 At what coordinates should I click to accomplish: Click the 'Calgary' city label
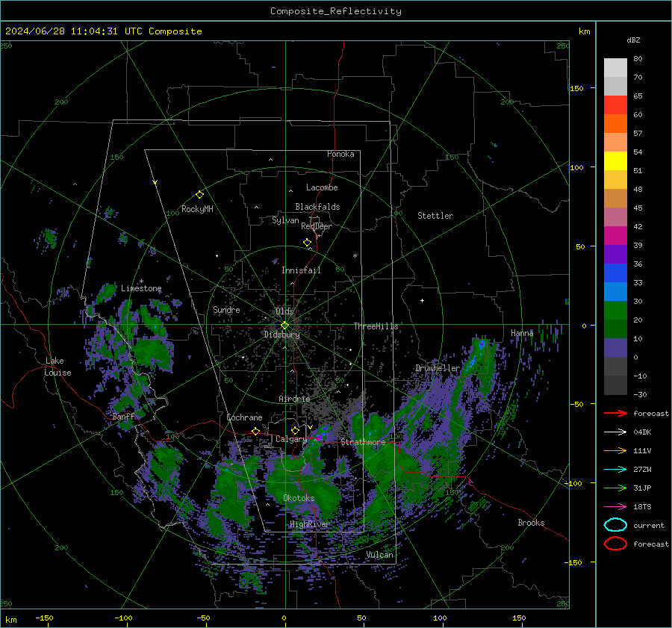click(291, 439)
